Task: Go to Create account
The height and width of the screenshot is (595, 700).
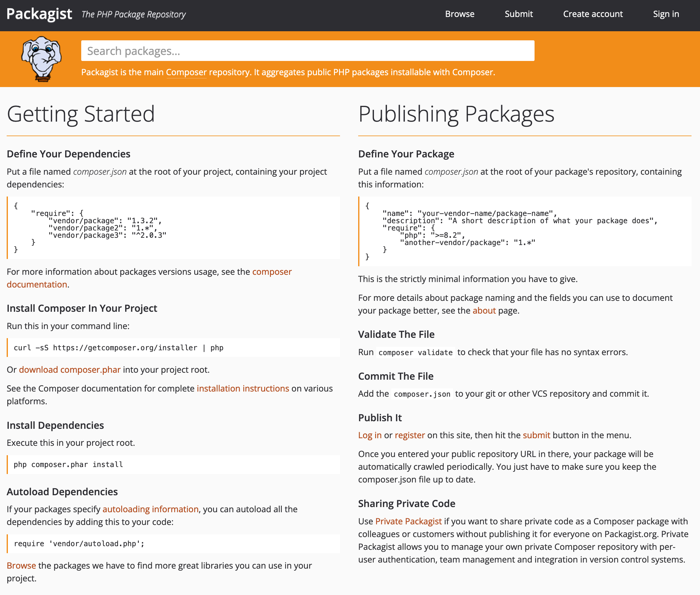Action: click(x=592, y=14)
